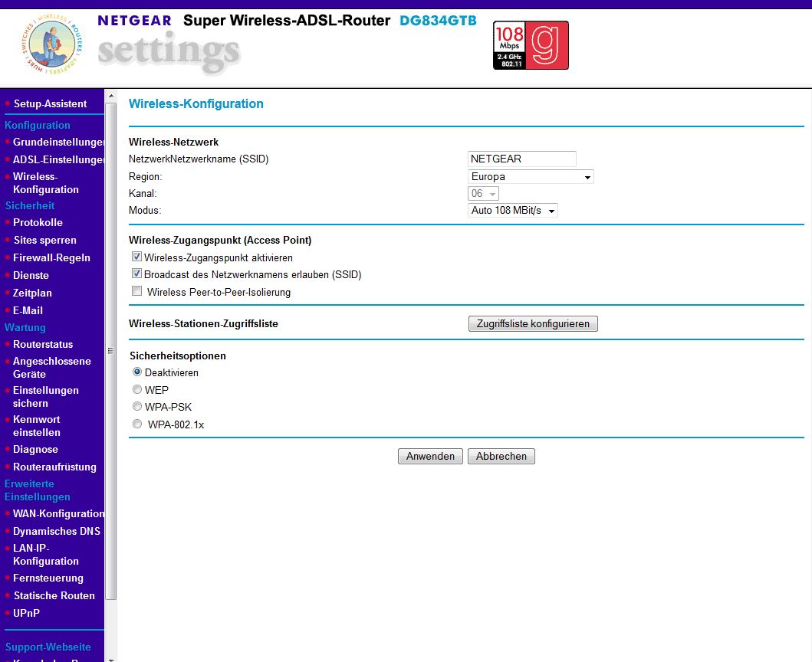
Task: Open E-Mail settings link
Action: click(28, 310)
